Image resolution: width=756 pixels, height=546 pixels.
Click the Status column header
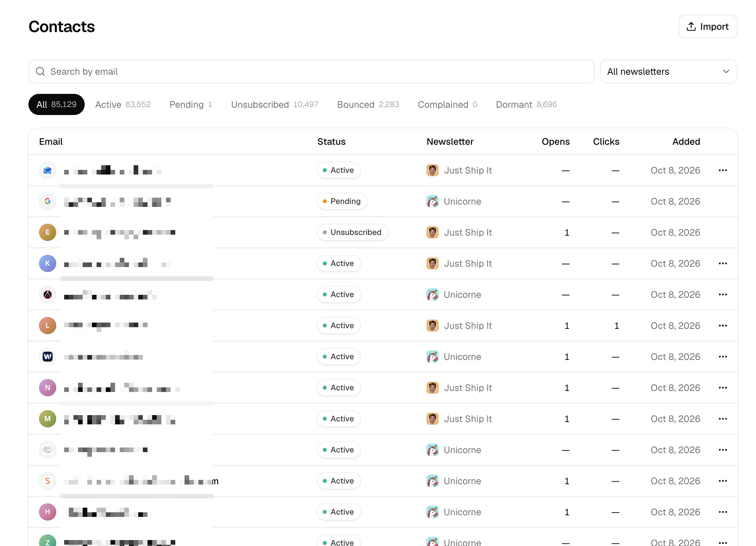tap(331, 141)
